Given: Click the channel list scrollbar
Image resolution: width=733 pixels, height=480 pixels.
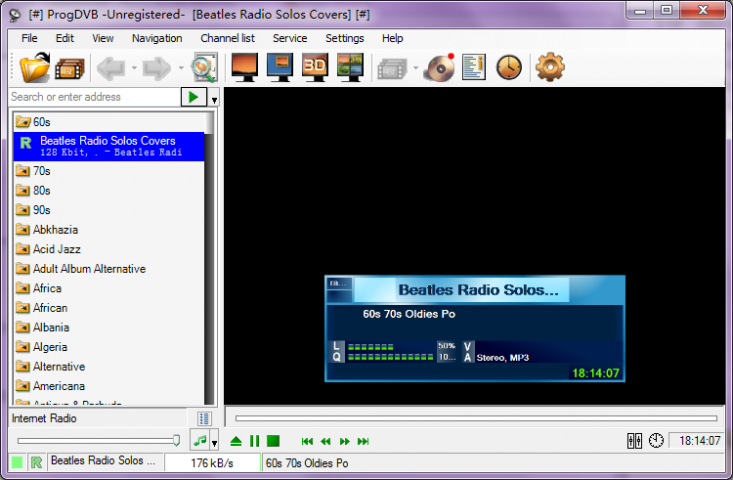Looking at the screenshot, I should point(209,258).
